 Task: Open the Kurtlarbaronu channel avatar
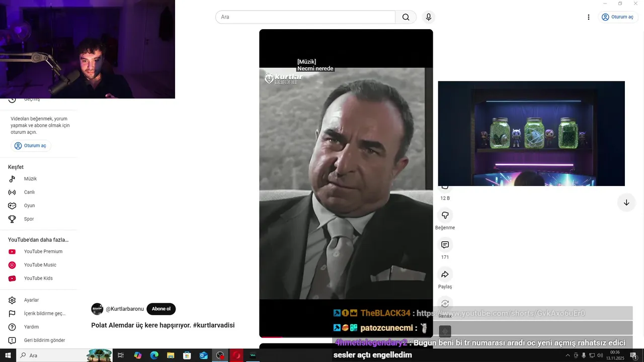[97, 309]
